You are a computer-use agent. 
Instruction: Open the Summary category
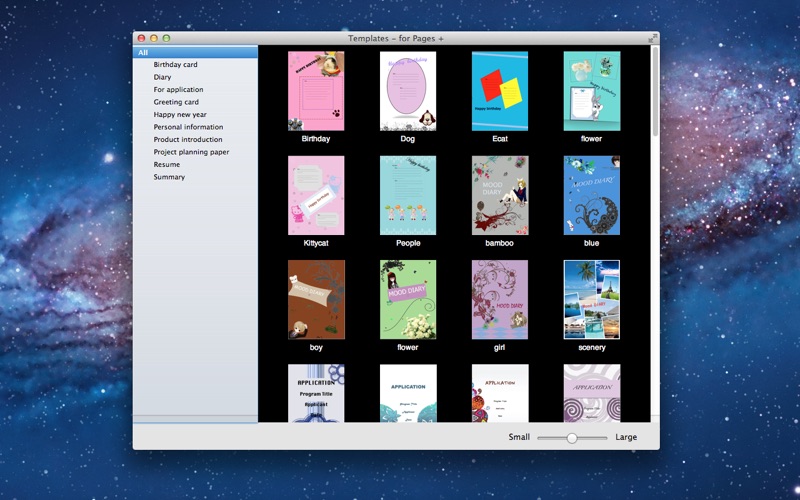pos(169,177)
